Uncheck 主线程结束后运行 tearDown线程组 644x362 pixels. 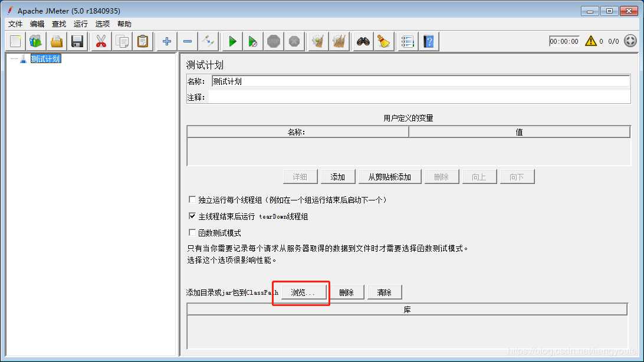pyautogui.click(x=192, y=216)
